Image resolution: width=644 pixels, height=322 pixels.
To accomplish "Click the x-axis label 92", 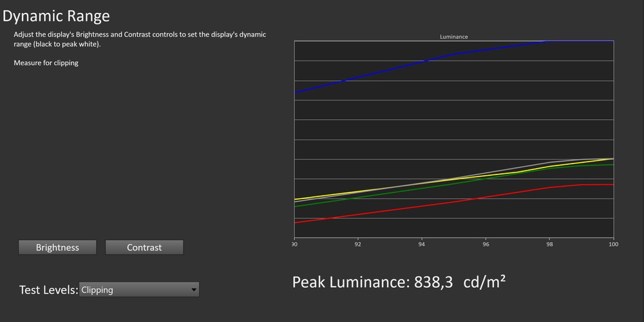I will (358, 245).
